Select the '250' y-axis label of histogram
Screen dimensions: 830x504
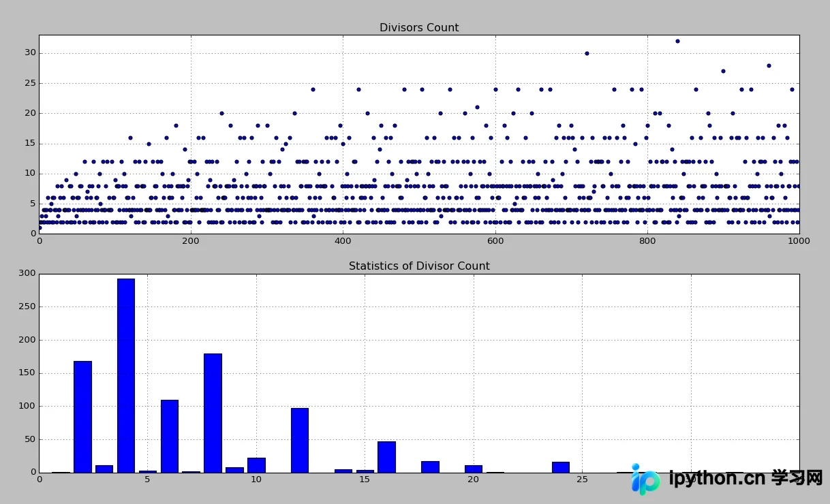pos(27,307)
